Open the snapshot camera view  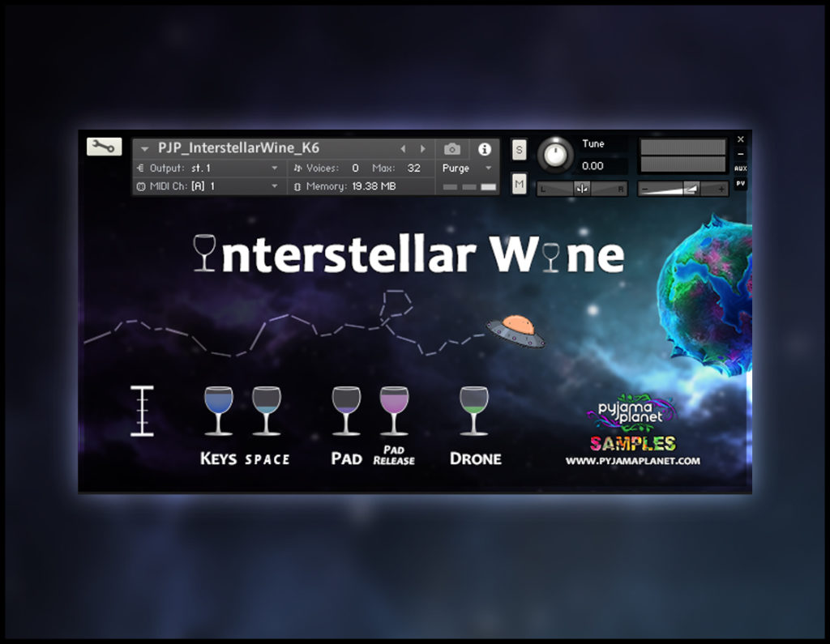click(452, 149)
